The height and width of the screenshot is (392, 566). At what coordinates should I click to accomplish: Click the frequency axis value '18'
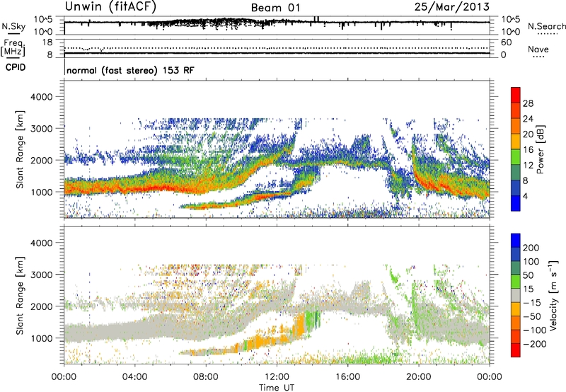47,42
